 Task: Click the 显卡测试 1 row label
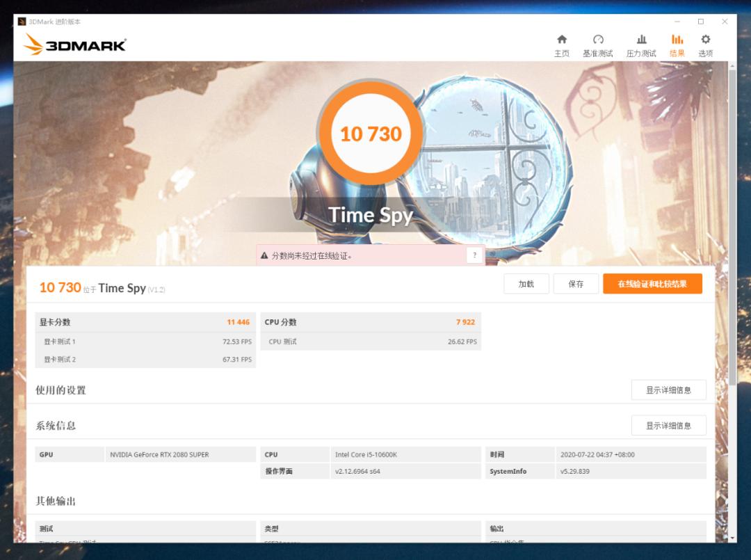click(60, 342)
